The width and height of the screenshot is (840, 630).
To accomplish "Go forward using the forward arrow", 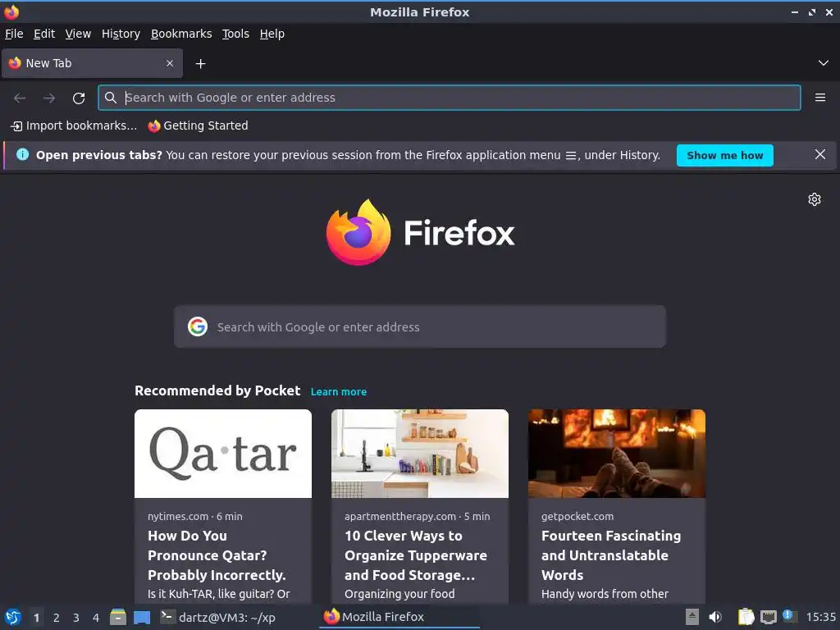I will 49,98.
